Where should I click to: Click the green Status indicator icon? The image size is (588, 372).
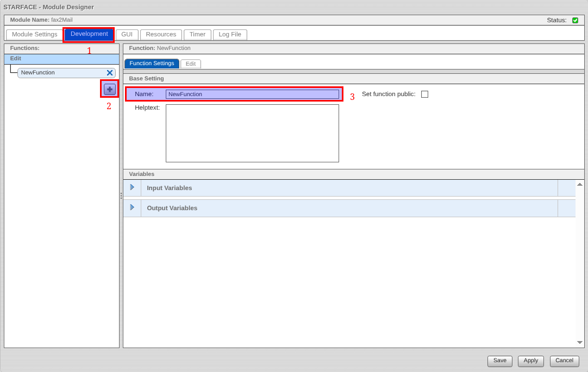[575, 20]
